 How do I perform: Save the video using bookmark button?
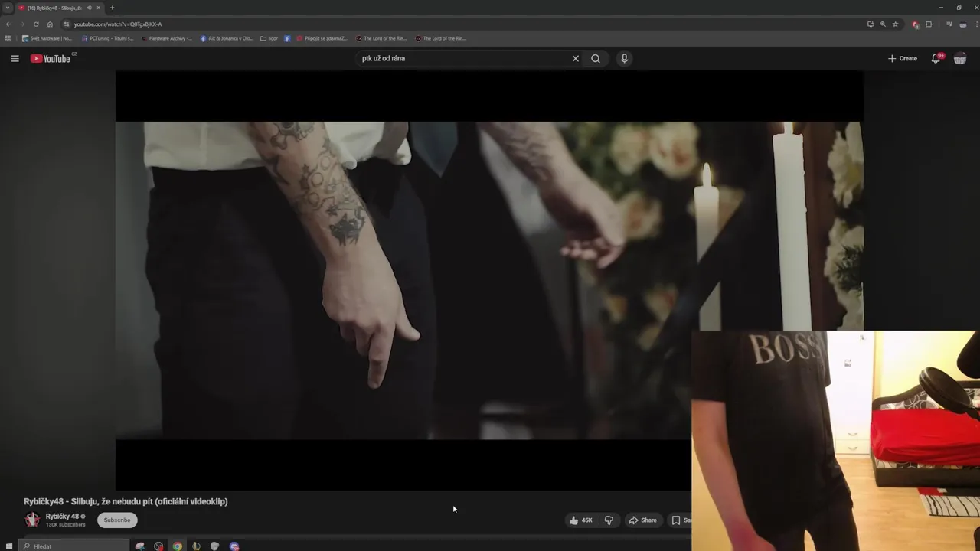679,520
